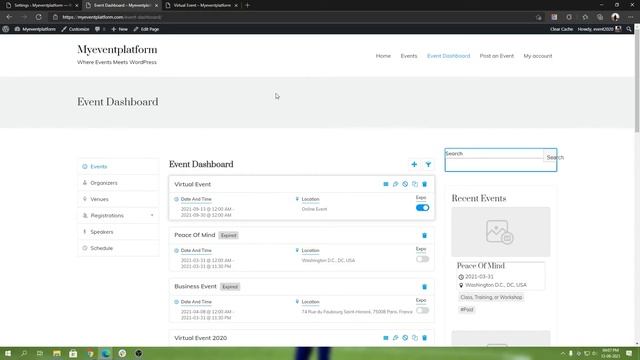Open the browser profile avatar
Image resolution: width=640 pixels, height=360 pixels.
click(615, 17)
